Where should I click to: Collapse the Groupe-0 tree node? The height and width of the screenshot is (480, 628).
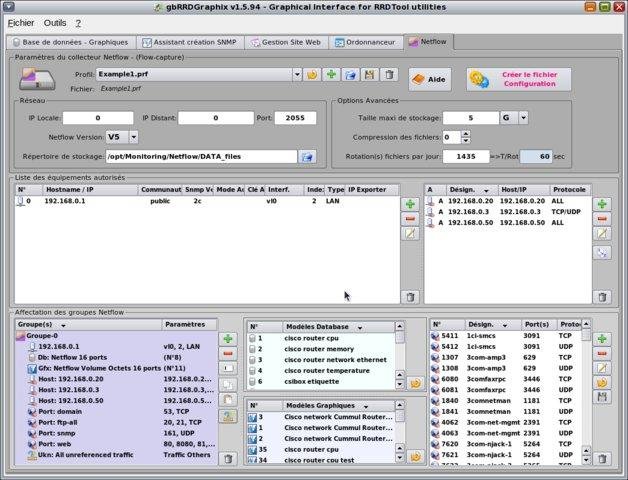[20, 336]
